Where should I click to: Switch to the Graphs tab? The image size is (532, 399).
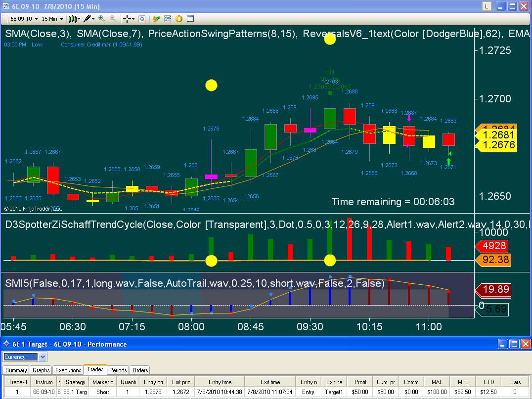tap(41, 370)
